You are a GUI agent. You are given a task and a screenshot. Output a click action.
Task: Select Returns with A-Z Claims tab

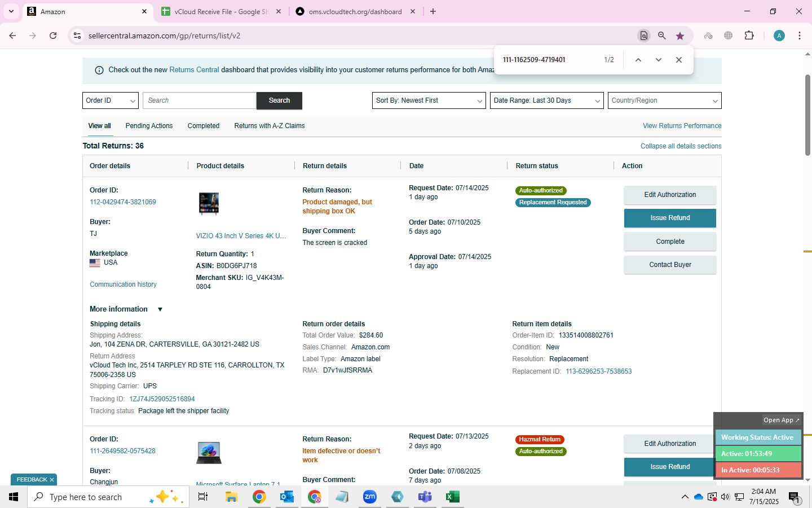[270, 126]
